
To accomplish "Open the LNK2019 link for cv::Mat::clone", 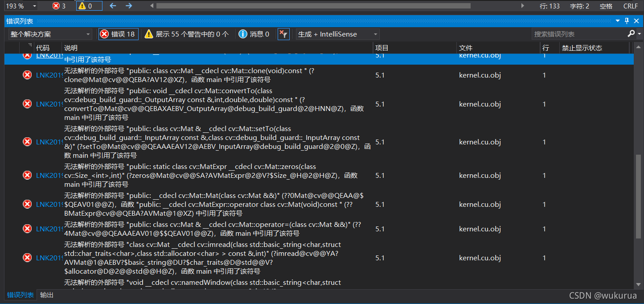I will point(49,75).
